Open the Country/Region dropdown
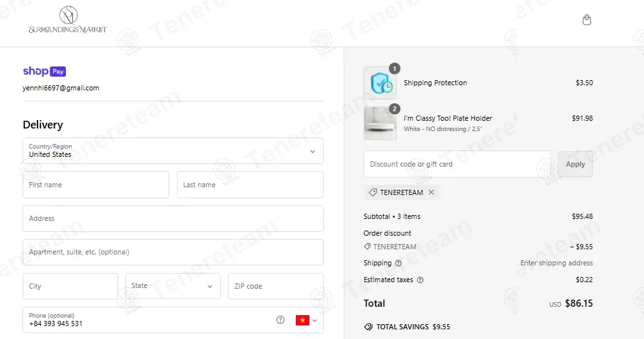 tap(173, 151)
